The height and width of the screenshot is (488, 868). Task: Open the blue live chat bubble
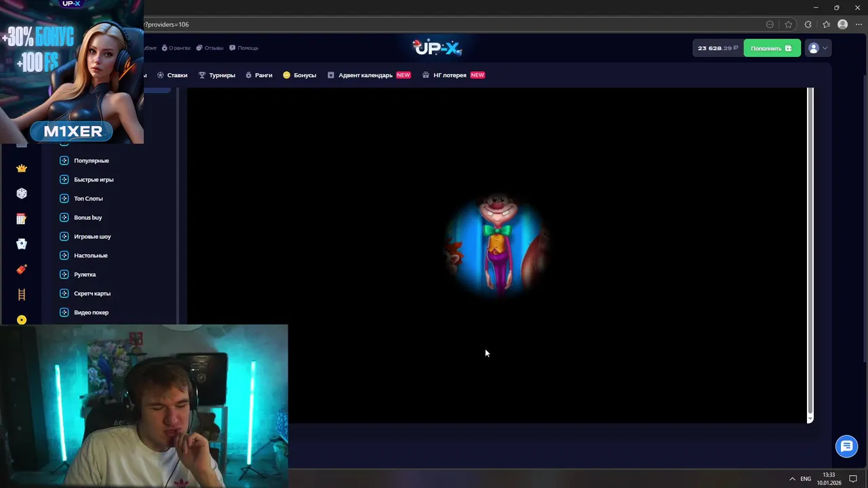click(x=846, y=446)
